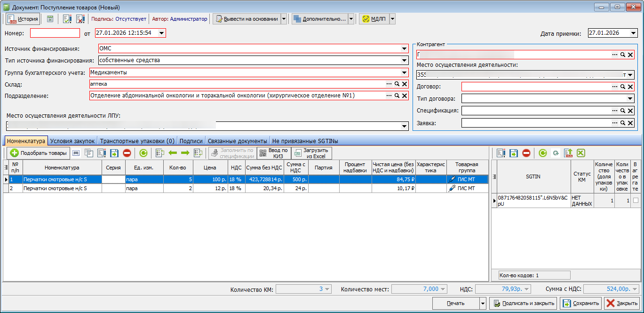Expand the Источник финансирования dropdown
Screen dimensions: 644x313
(404, 48)
